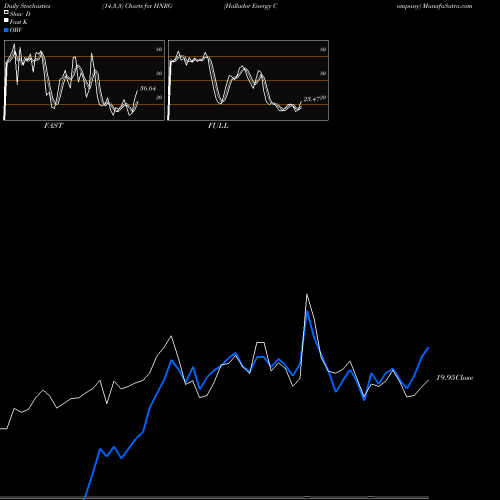Select the 'Daily Stochastics' title text

27,6
